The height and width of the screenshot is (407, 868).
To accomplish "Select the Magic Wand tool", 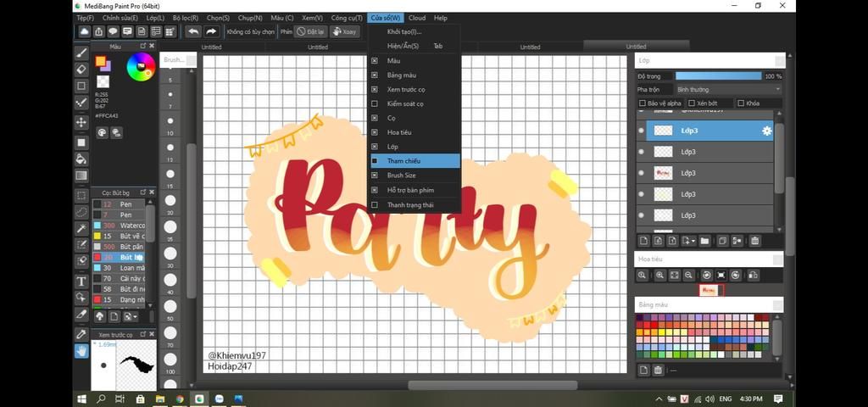I will click(x=81, y=228).
